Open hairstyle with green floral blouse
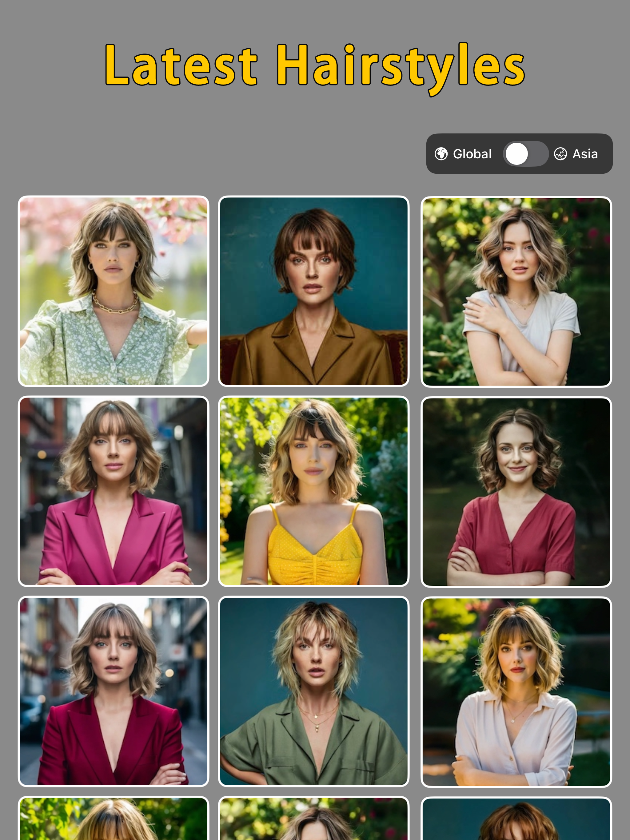The image size is (630, 840). coord(114,291)
